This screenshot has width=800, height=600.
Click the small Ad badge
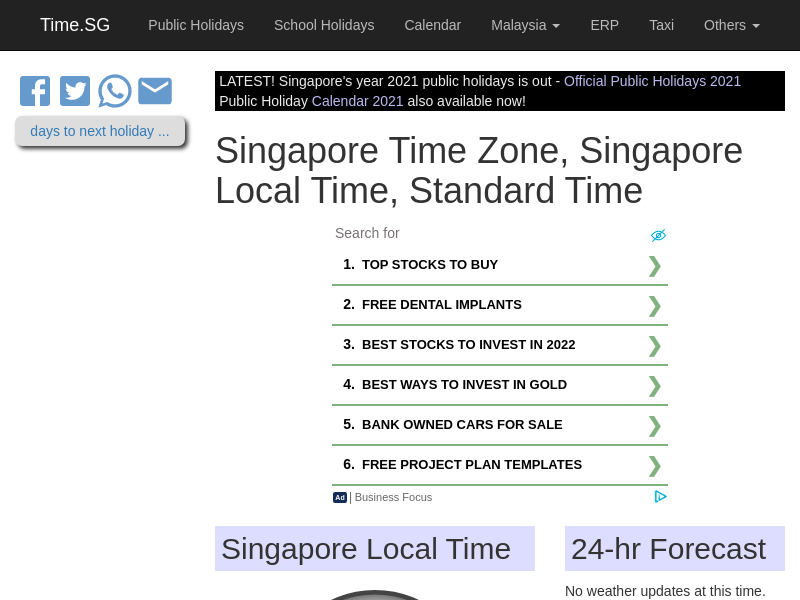tap(340, 497)
